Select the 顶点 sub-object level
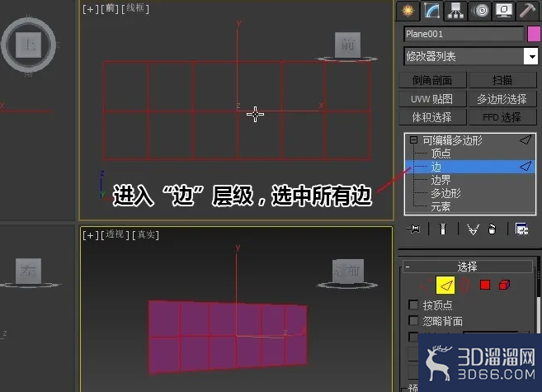The width and height of the screenshot is (542, 392). (x=441, y=153)
